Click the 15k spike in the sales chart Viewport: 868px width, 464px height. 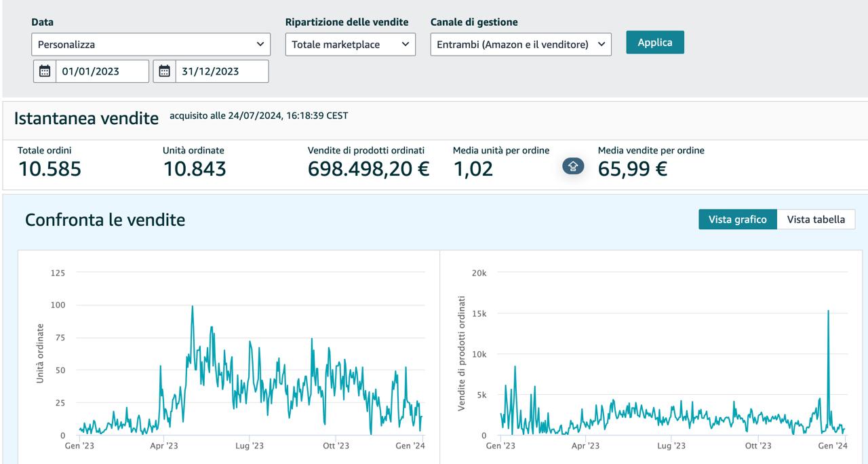coord(828,311)
